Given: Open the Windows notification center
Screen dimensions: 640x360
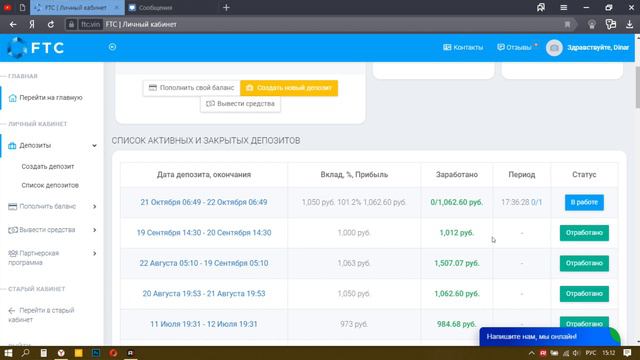Looking at the screenshot, I should (x=628, y=353).
